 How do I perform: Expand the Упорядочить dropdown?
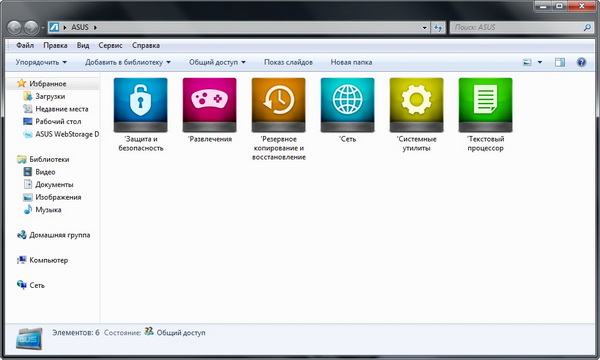(41, 62)
